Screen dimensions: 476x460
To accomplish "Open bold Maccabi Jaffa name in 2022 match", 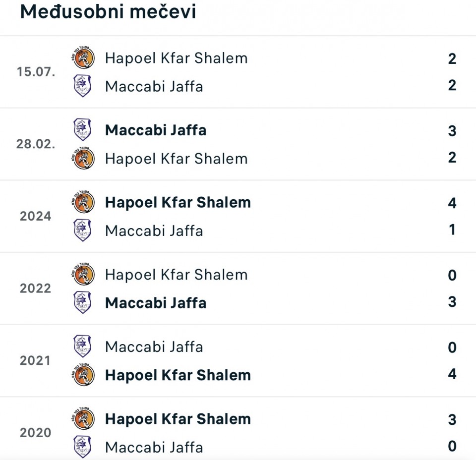I will coord(156,303).
